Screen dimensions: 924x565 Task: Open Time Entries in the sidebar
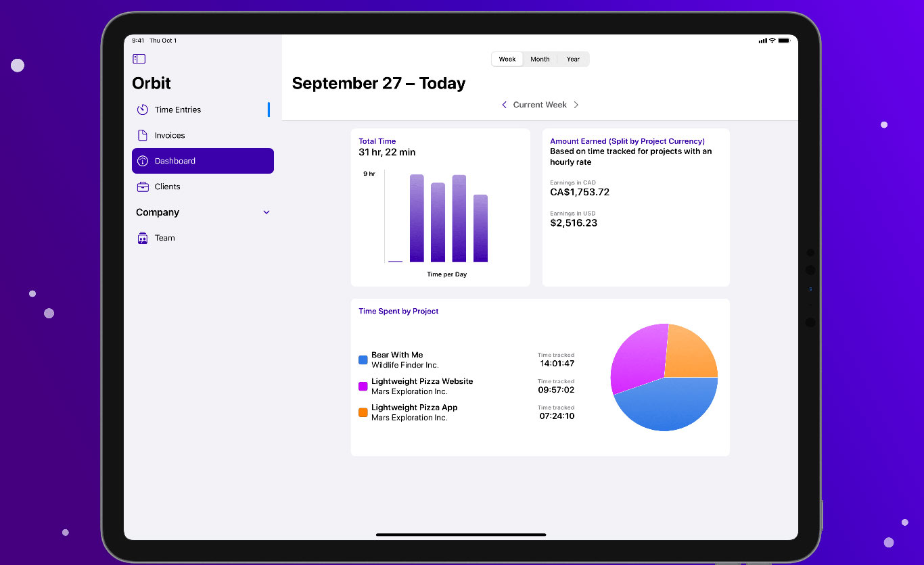203,109
